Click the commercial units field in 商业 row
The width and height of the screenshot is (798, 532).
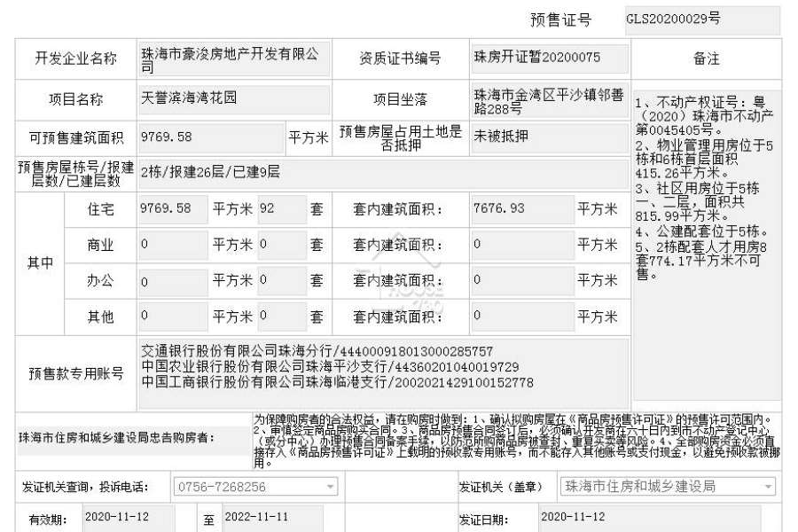[283, 245]
